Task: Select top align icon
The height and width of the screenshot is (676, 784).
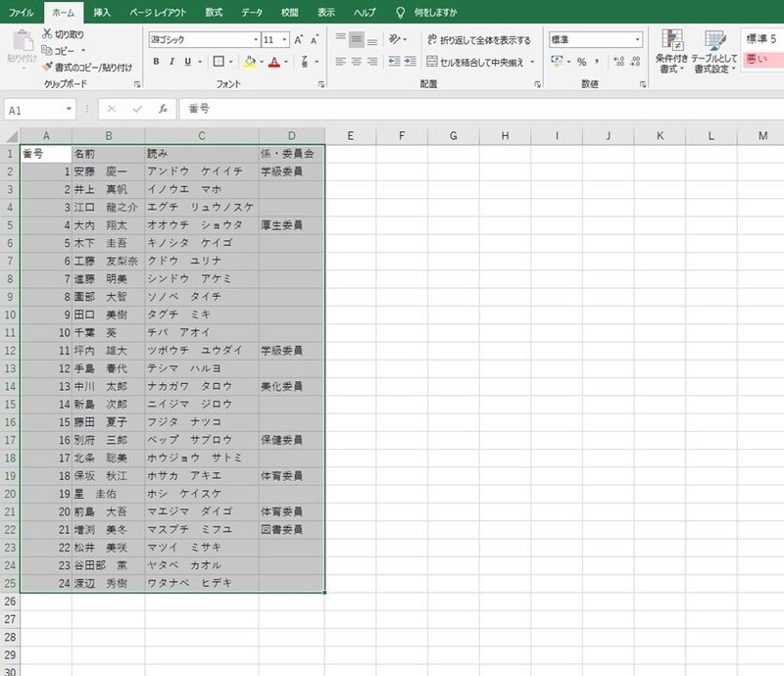Action: click(x=340, y=39)
